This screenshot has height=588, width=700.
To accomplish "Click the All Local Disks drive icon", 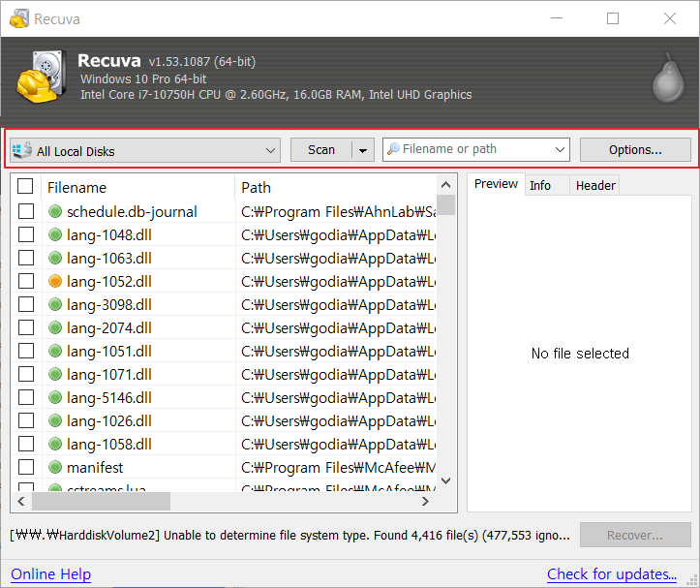I will click(22, 150).
